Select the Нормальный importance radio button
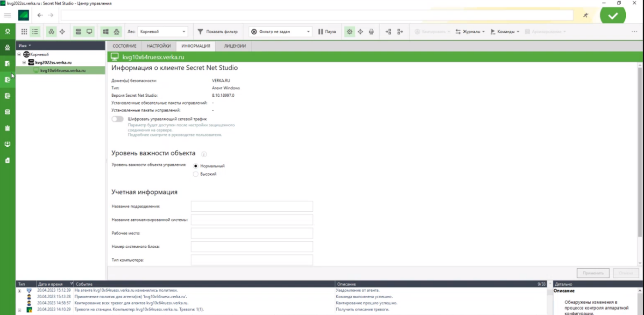This screenshot has width=644, height=315. [x=196, y=166]
